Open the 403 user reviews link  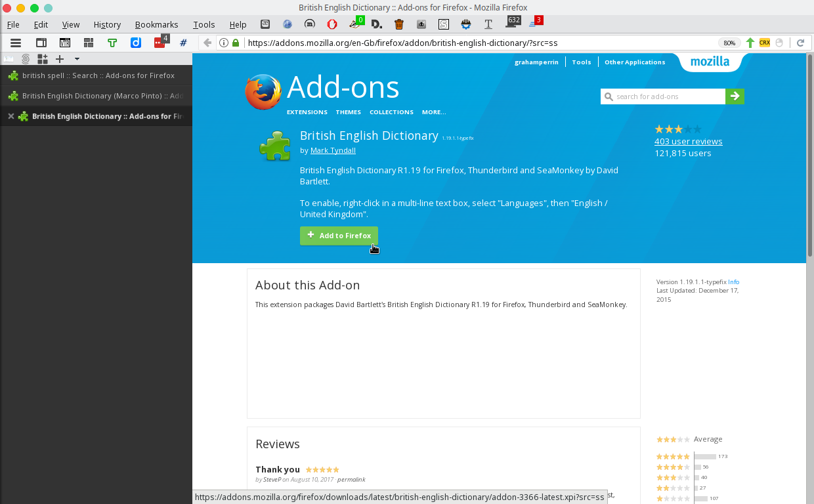coord(688,141)
